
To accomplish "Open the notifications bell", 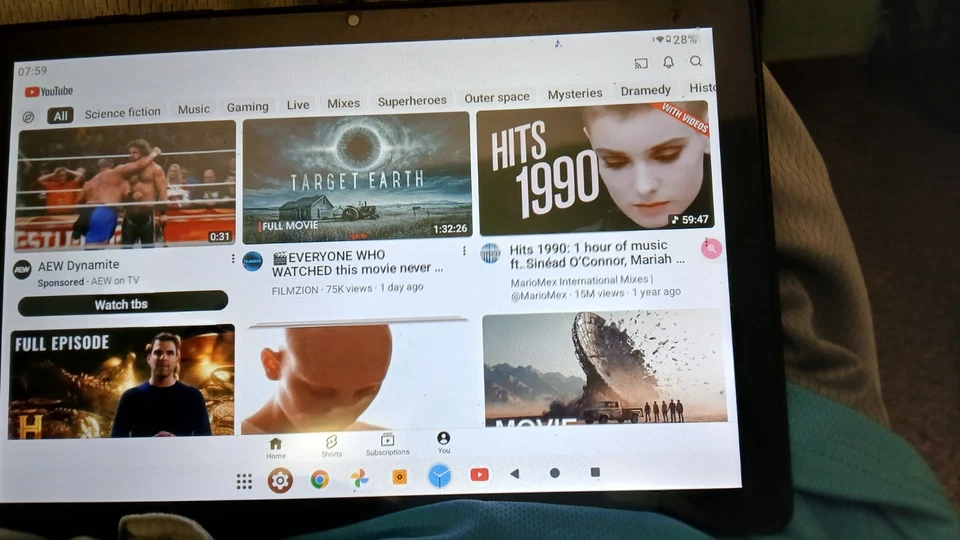I will point(669,62).
